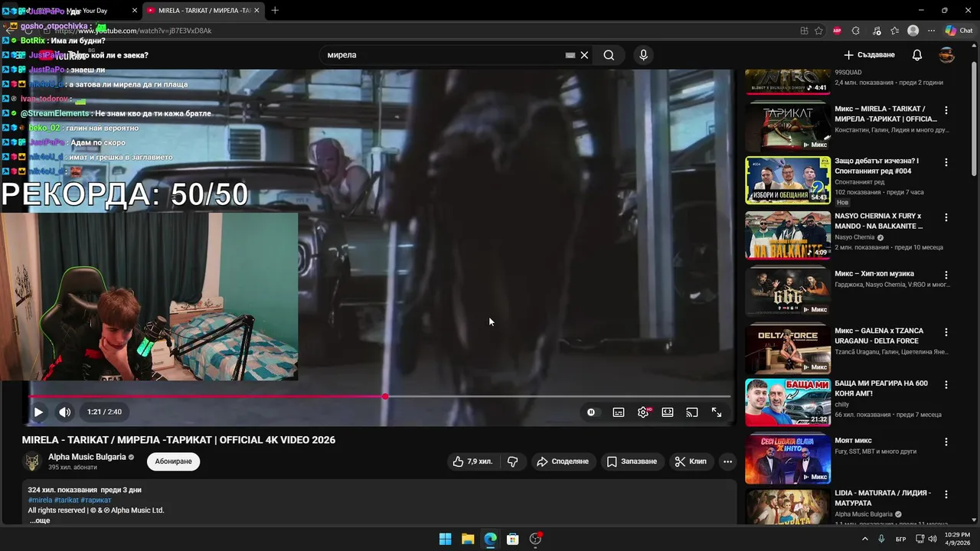Open virtual keyboard icon in search box
Image resolution: width=980 pixels, height=551 pixels.
click(x=570, y=55)
